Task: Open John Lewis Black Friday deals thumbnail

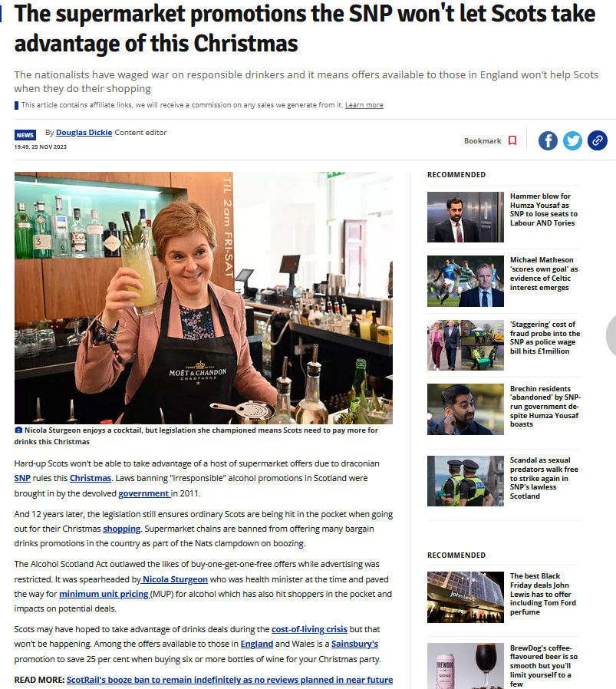Action: pyautogui.click(x=466, y=597)
